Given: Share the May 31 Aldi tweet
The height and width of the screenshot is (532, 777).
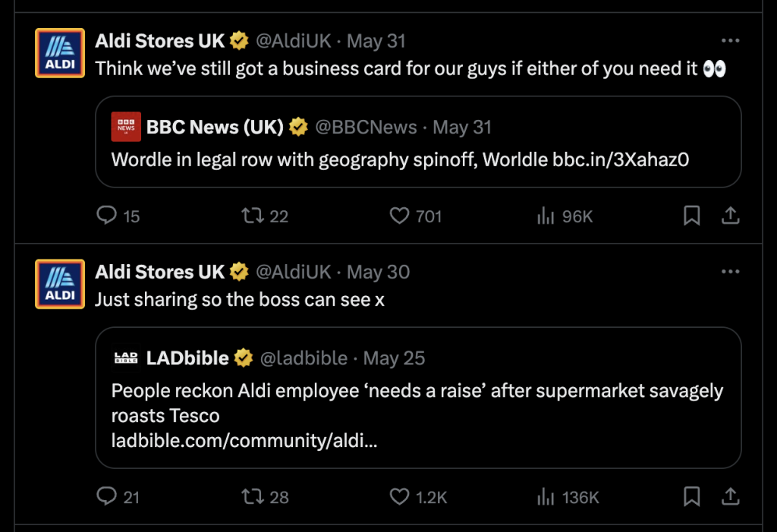Looking at the screenshot, I should click(x=730, y=216).
